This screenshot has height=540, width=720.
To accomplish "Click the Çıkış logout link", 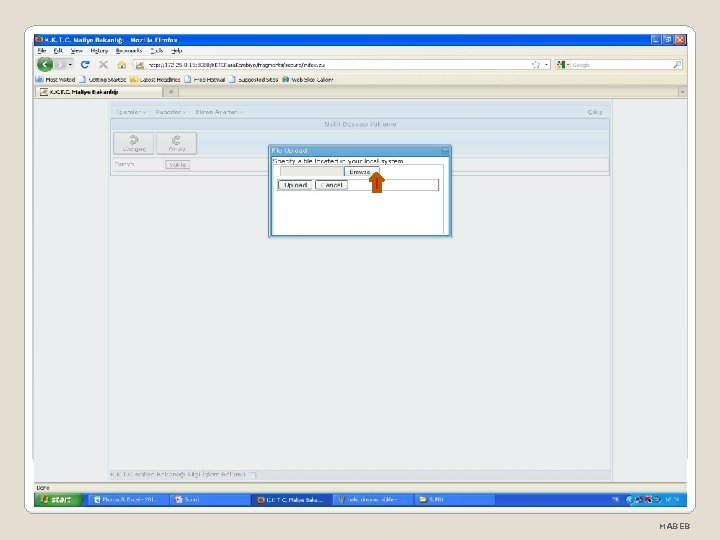I will click(595, 112).
